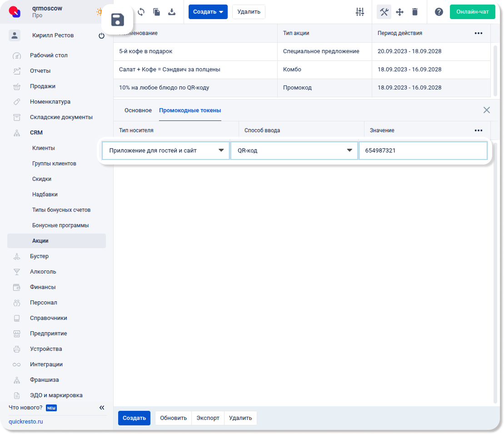Open help via the question mark icon
The width and height of the screenshot is (504, 434).
pyautogui.click(x=439, y=12)
